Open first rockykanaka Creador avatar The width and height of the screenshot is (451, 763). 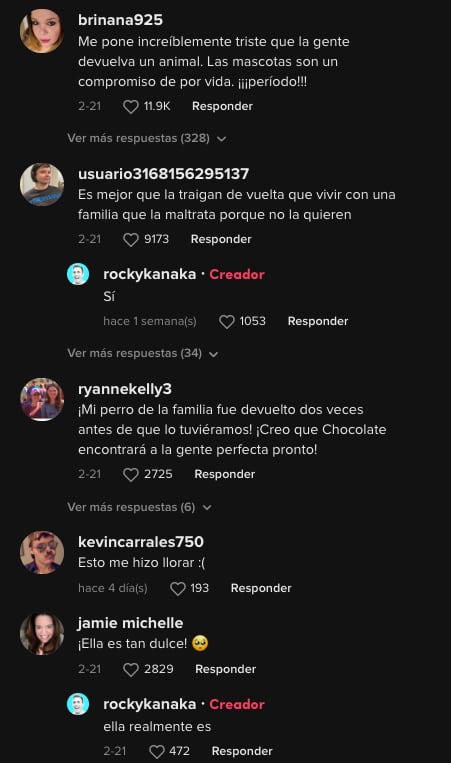[78, 274]
